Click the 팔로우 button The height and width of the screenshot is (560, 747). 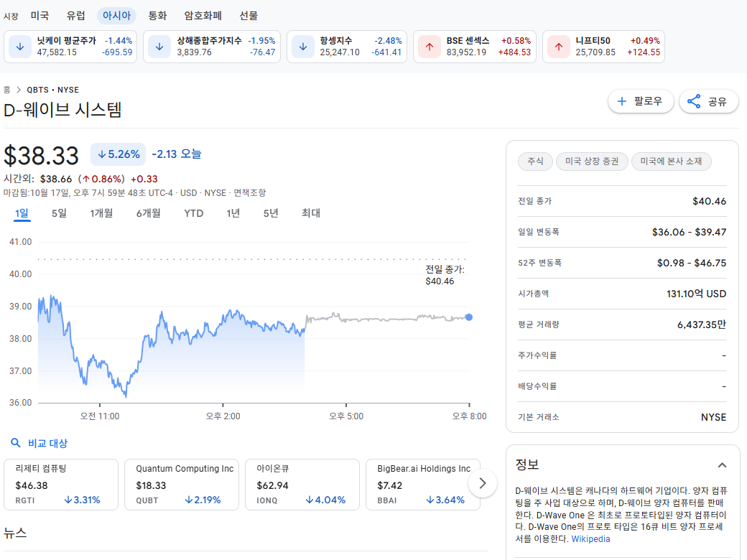tap(640, 101)
